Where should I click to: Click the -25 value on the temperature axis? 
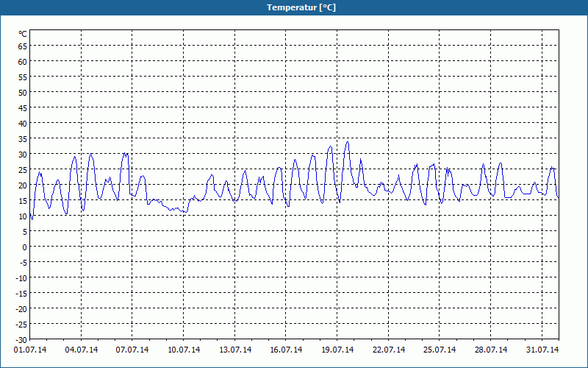coord(21,325)
